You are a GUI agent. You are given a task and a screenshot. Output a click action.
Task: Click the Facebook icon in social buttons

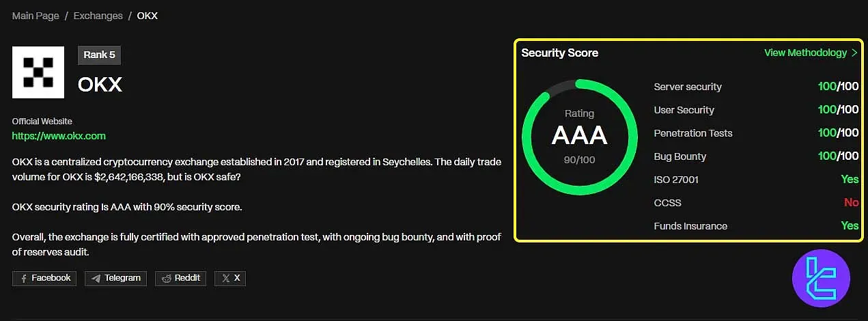[x=24, y=279]
